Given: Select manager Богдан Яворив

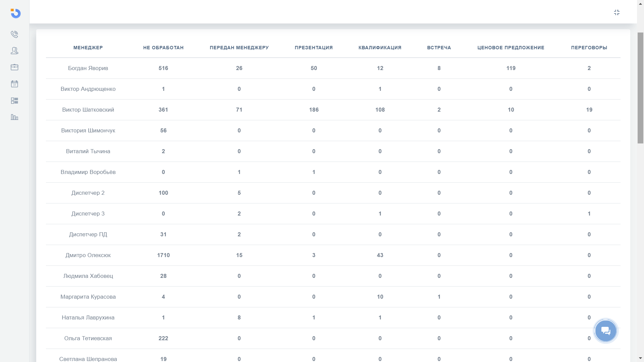Looking at the screenshot, I should (x=88, y=68).
